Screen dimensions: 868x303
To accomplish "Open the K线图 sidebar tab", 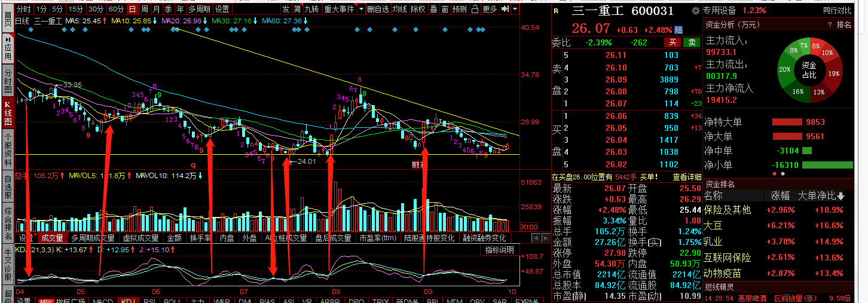I will 7,112.
